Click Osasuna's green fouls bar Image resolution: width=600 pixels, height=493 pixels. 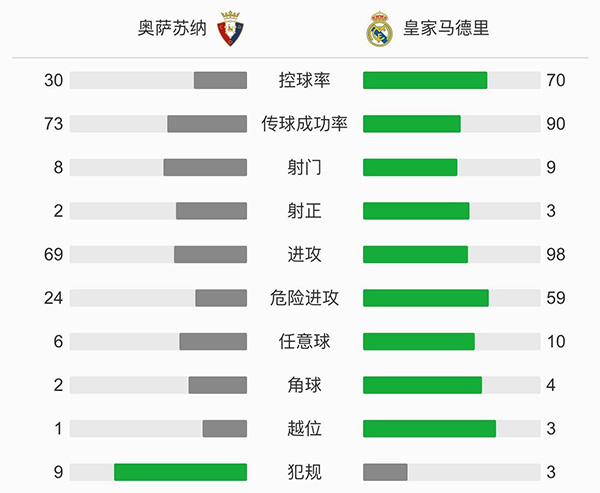[180, 472]
